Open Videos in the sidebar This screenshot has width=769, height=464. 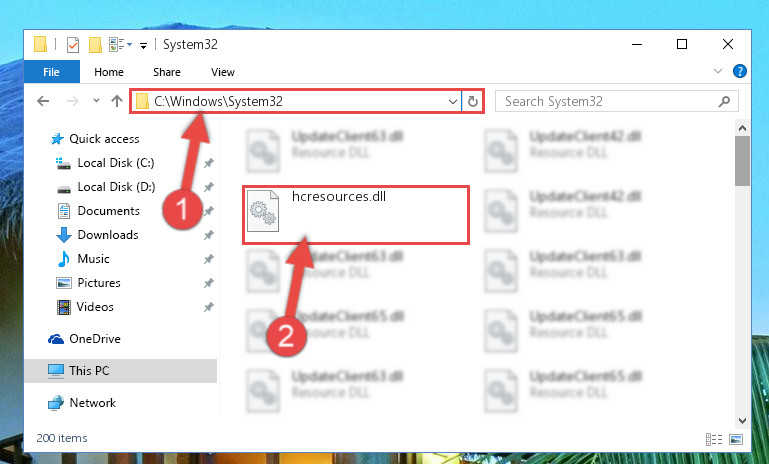(x=85, y=307)
